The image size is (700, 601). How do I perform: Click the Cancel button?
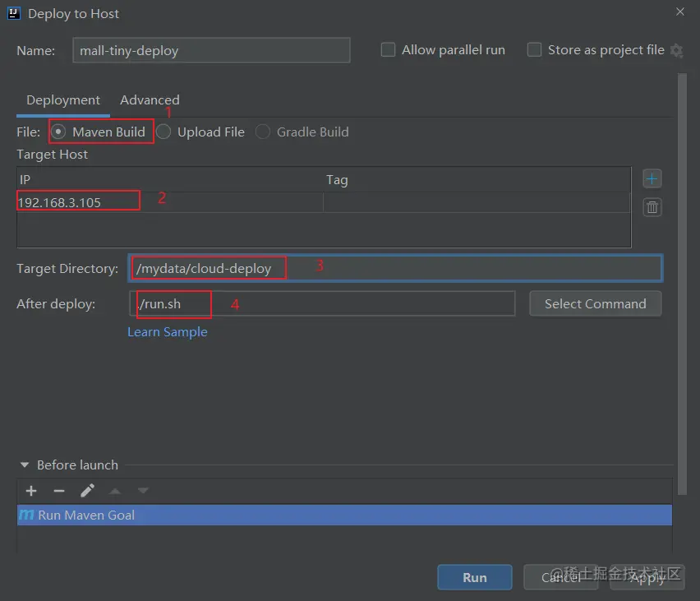coord(560,577)
